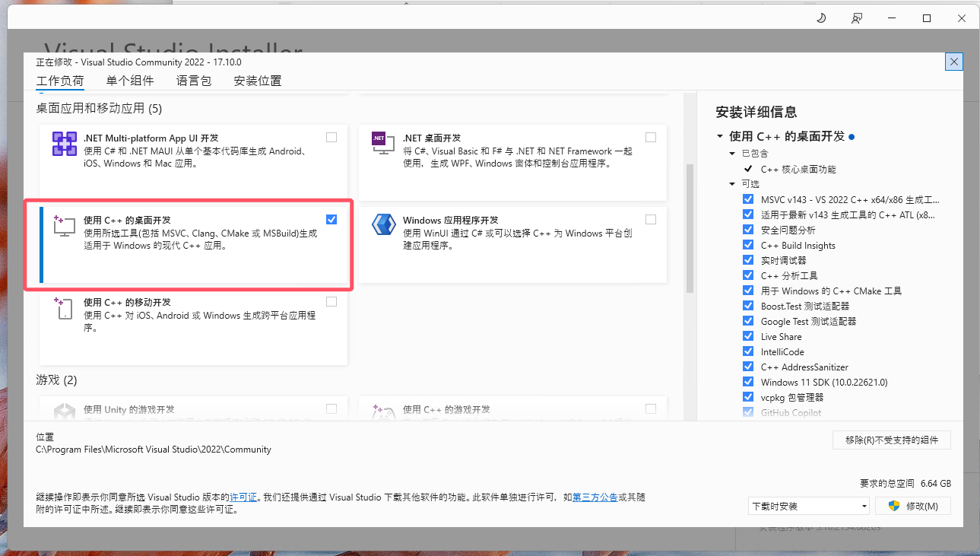
Task: Check the 使用 Unity 的游戏开发 workload checkbox
Action: click(x=331, y=408)
